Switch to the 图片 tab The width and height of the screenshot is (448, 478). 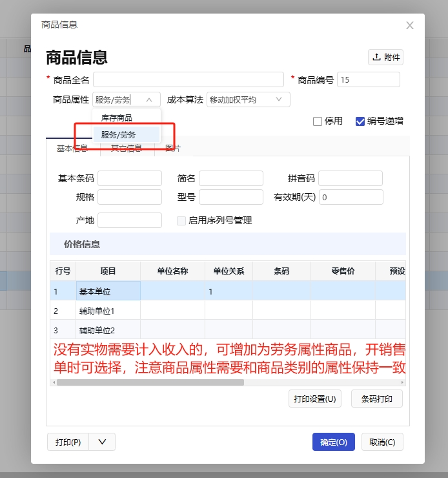[173, 148]
